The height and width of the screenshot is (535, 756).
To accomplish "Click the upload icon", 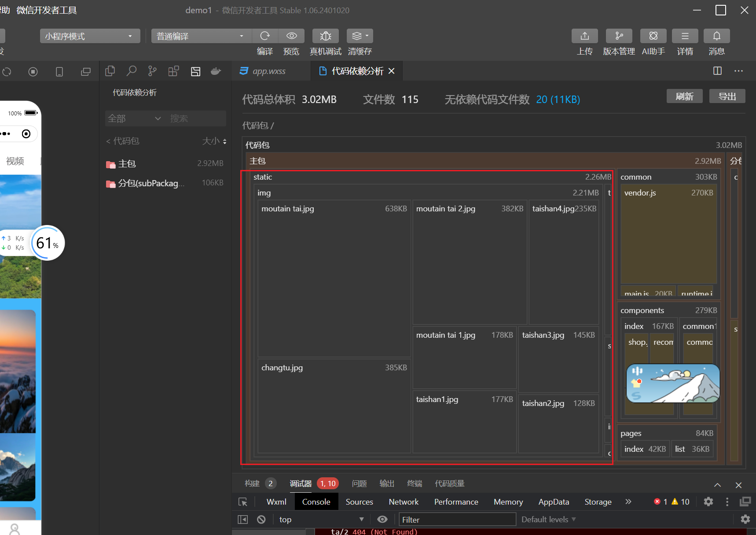I will pyautogui.click(x=585, y=36).
